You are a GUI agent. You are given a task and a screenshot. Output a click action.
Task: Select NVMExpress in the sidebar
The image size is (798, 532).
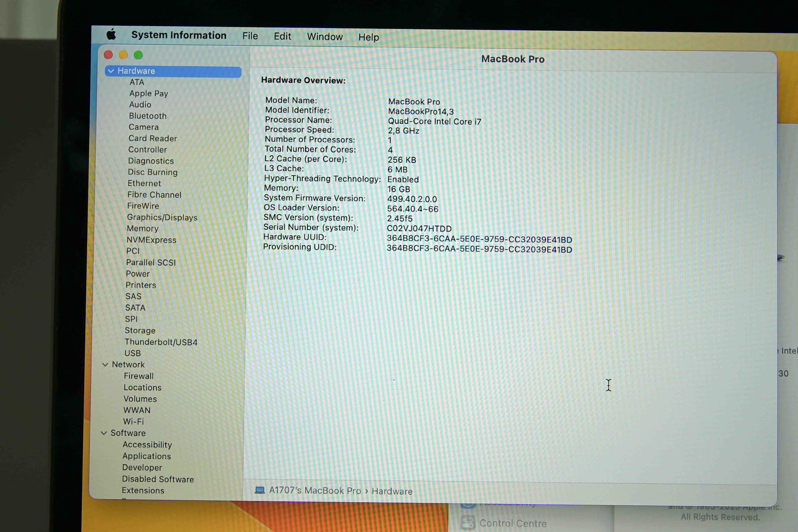pos(151,240)
